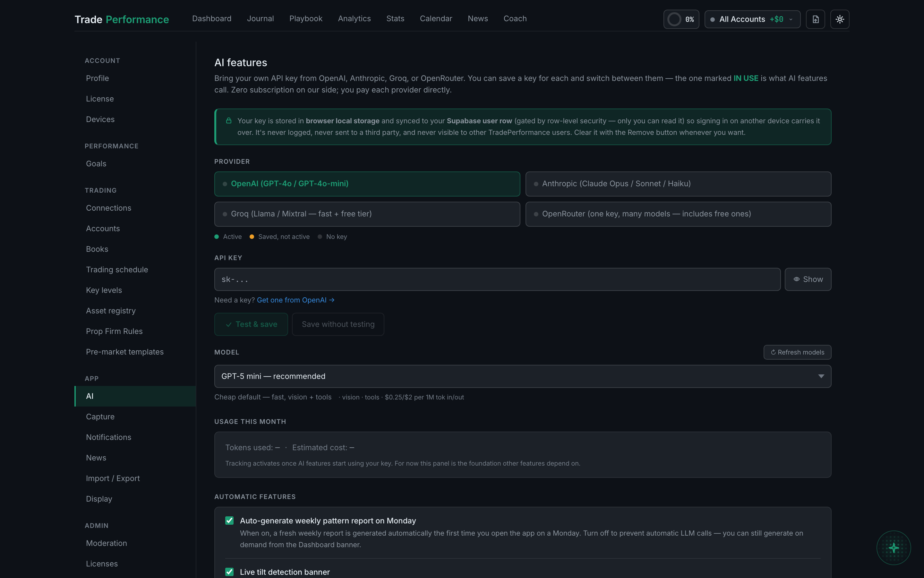
Task: Open Get one from OpenAI link
Action: [x=295, y=300]
